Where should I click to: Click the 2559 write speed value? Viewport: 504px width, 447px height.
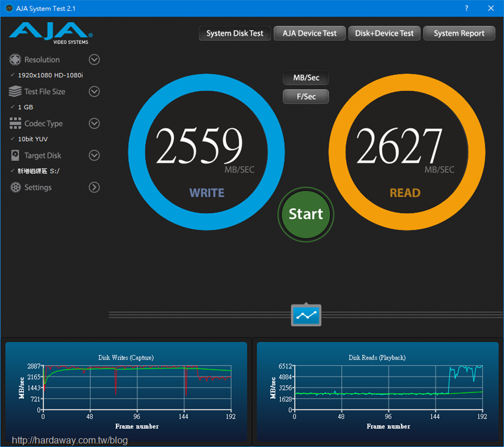tap(199, 146)
